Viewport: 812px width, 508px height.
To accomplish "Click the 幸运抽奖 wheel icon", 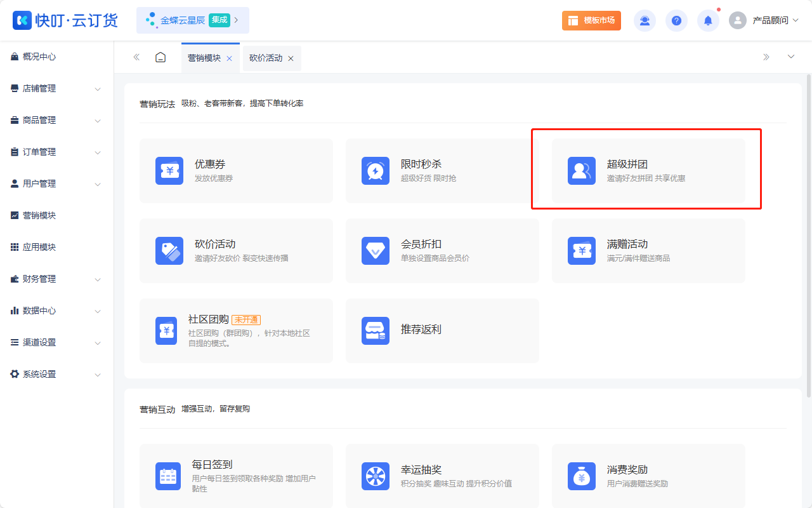I will pos(376,476).
